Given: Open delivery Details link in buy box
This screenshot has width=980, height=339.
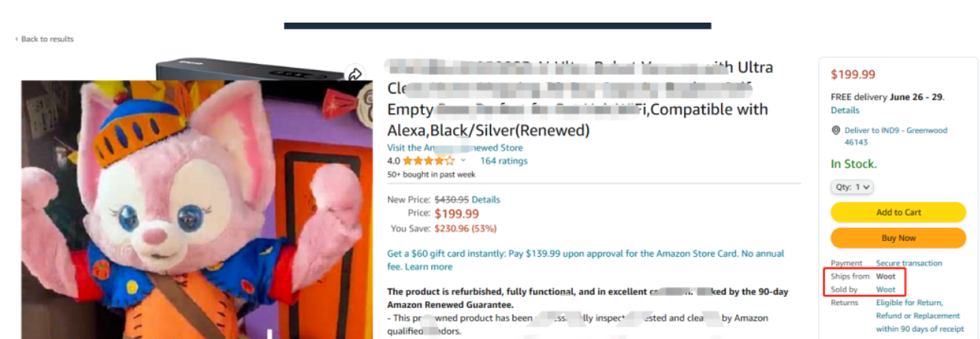Looking at the screenshot, I should [845, 110].
